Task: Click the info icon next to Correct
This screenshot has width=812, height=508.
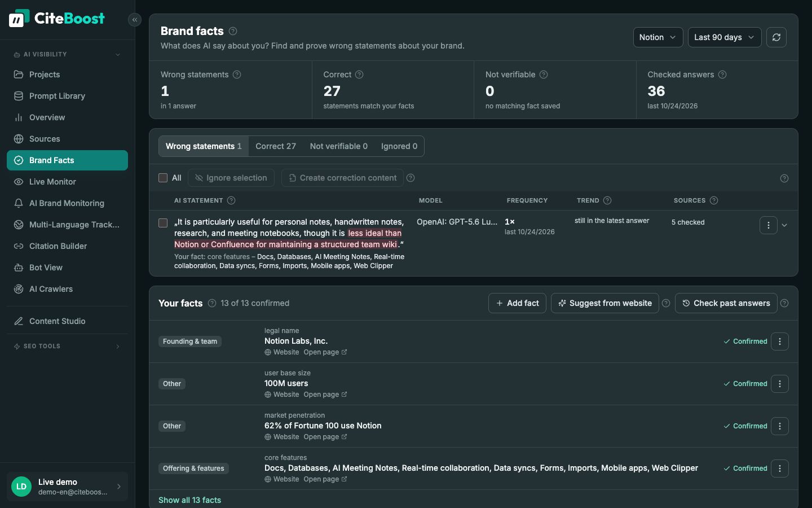Action: pos(359,75)
